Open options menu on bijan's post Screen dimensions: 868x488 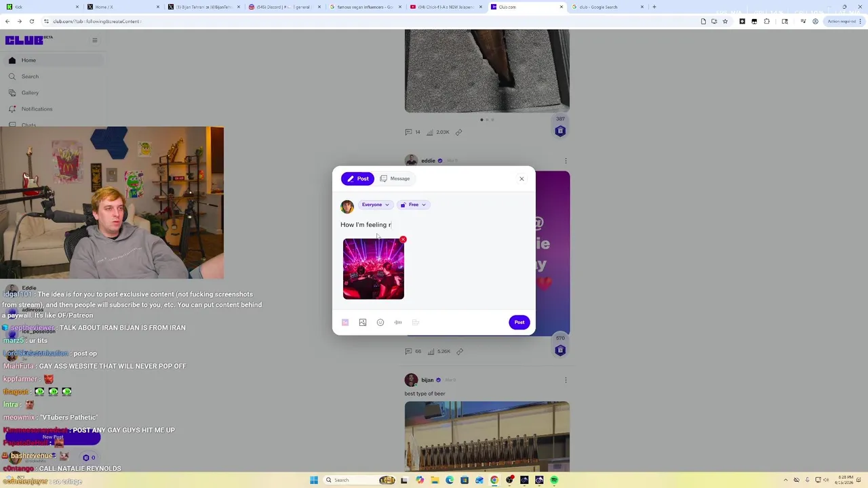[x=566, y=380]
